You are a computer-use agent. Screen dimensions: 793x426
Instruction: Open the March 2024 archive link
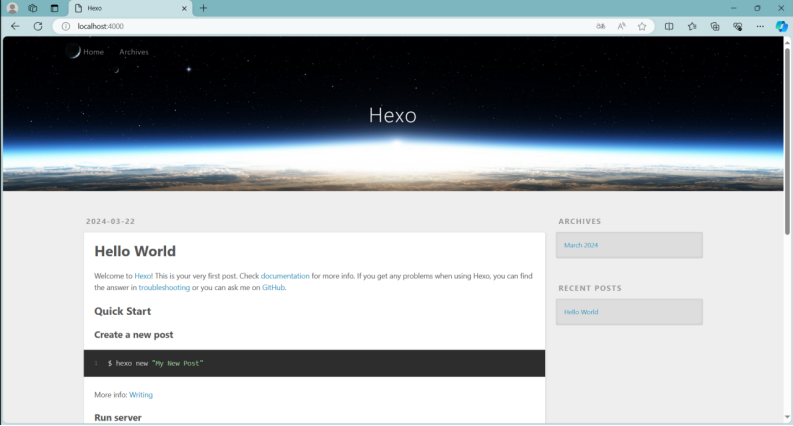tap(581, 245)
